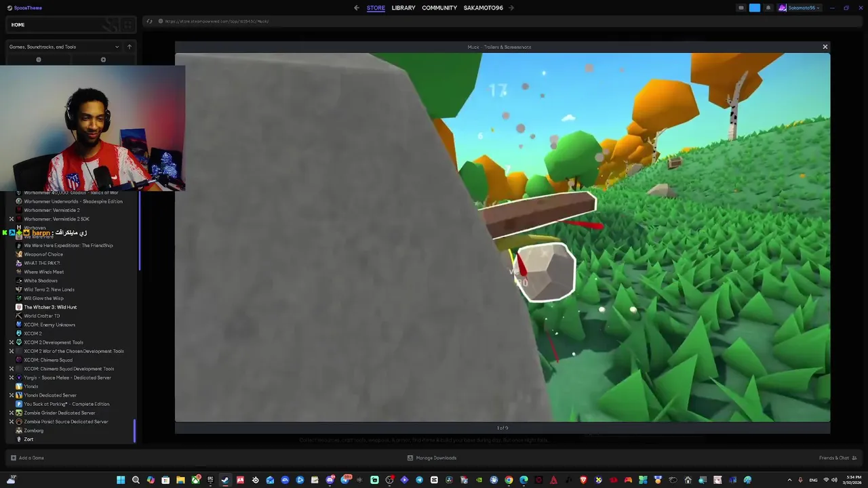The image size is (868, 488).
Task: Click the blue announcements button in header
Action: pyautogui.click(x=755, y=8)
